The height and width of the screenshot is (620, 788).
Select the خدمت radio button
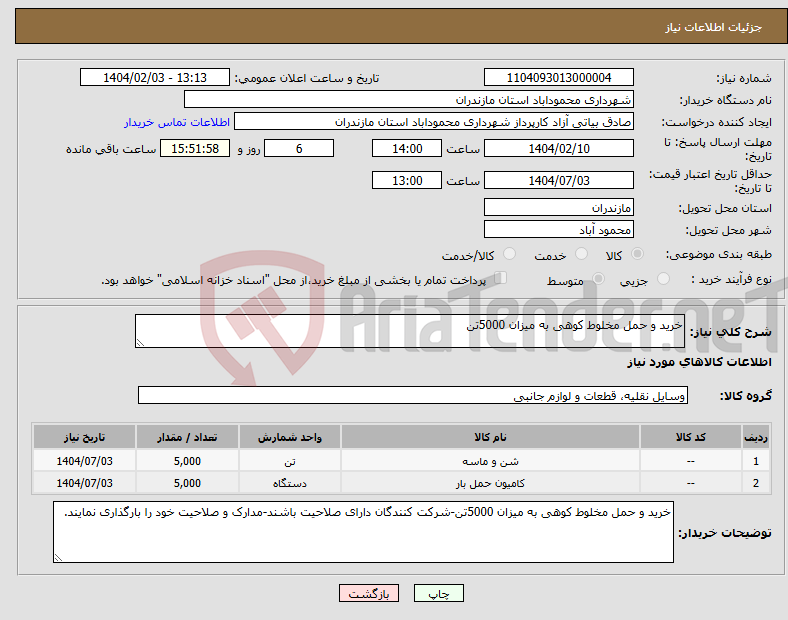pyautogui.click(x=581, y=254)
